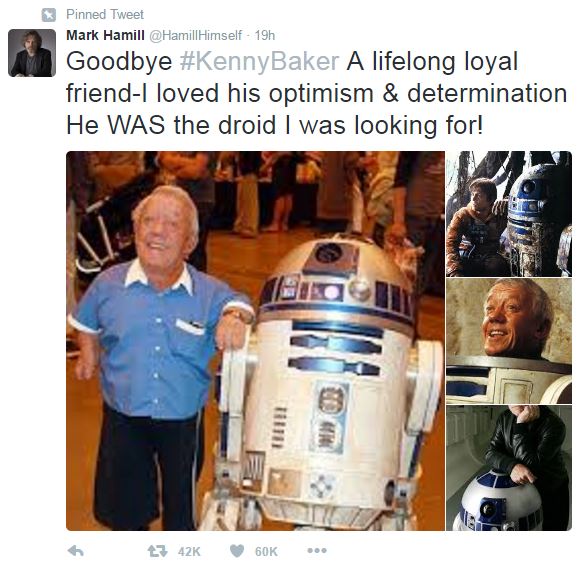Viewport: 583px width, 566px height.
Task: Click the Pinned Tweet pin icon
Action: pyautogui.click(x=48, y=15)
